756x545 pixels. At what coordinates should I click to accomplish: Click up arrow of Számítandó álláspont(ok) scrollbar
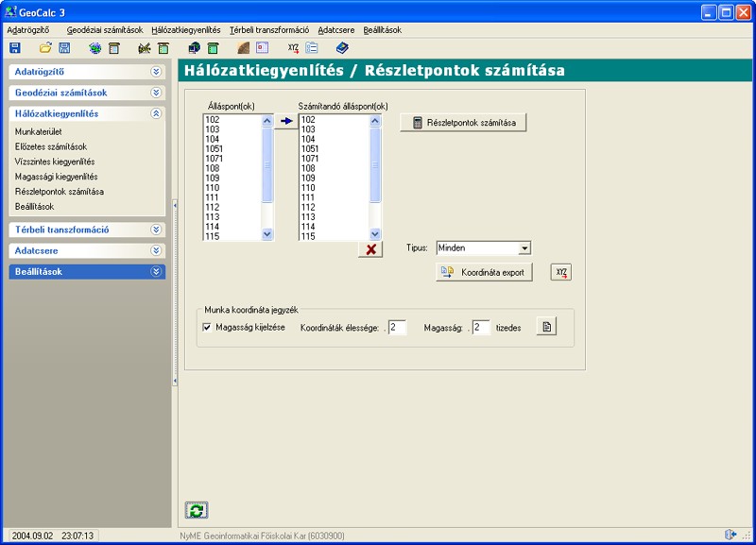point(375,121)
